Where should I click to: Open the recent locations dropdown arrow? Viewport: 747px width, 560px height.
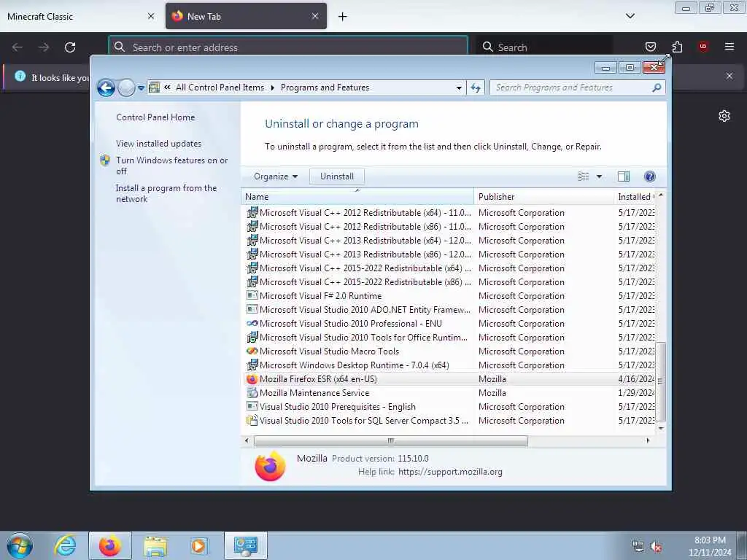pyautogui.click(x=141, y=88)
